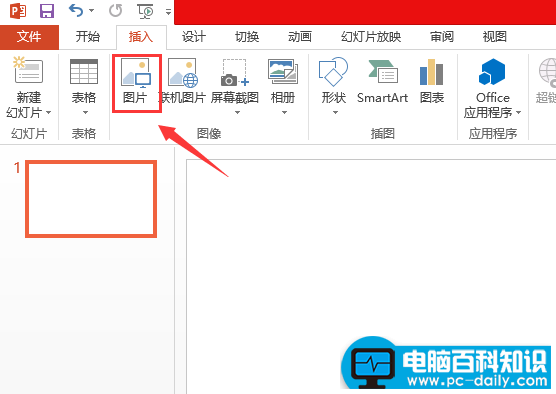This screenshot has height=394, width=556.
Task: Switch to the 视图 (View) tab
Action: pyautogui.click(x=494, y=37)
